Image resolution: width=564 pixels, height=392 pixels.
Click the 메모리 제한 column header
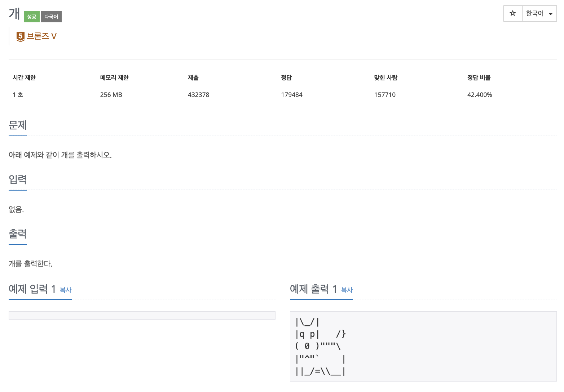click(114, 77)
